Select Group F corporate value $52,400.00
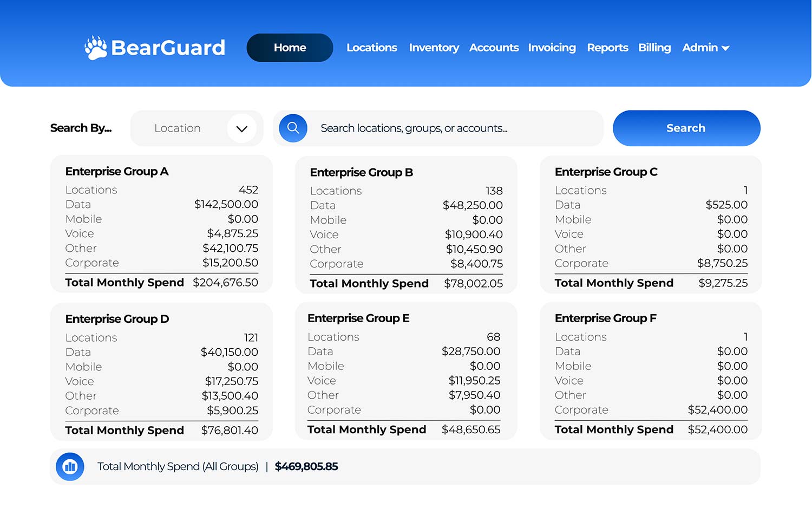This screenshot has width=812, height=508. click(718, 411)
